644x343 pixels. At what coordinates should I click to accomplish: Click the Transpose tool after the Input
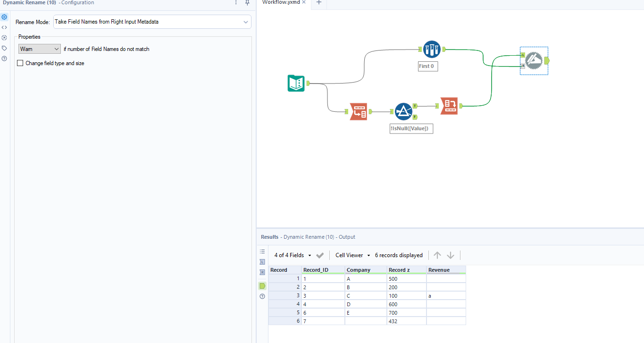pyautogui.click(x=359, y=111)
